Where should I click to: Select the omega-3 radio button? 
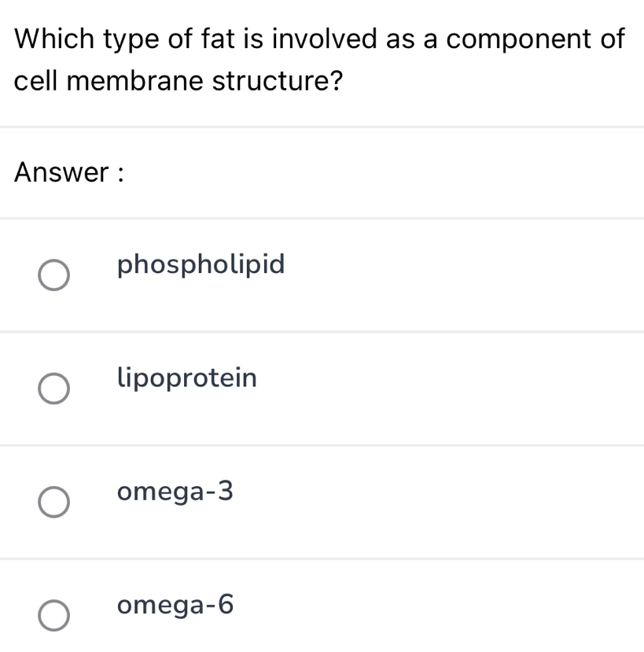coord(54,502)
